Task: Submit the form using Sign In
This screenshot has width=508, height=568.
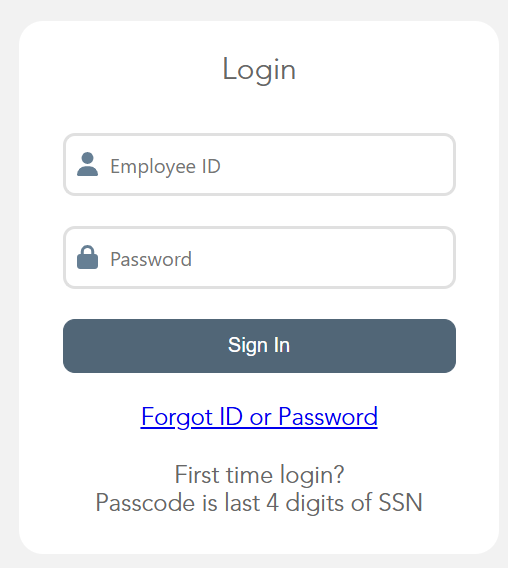Action: point(259,346)
